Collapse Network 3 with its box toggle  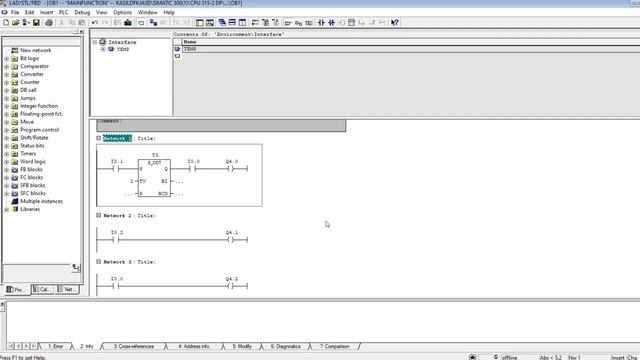98,262
